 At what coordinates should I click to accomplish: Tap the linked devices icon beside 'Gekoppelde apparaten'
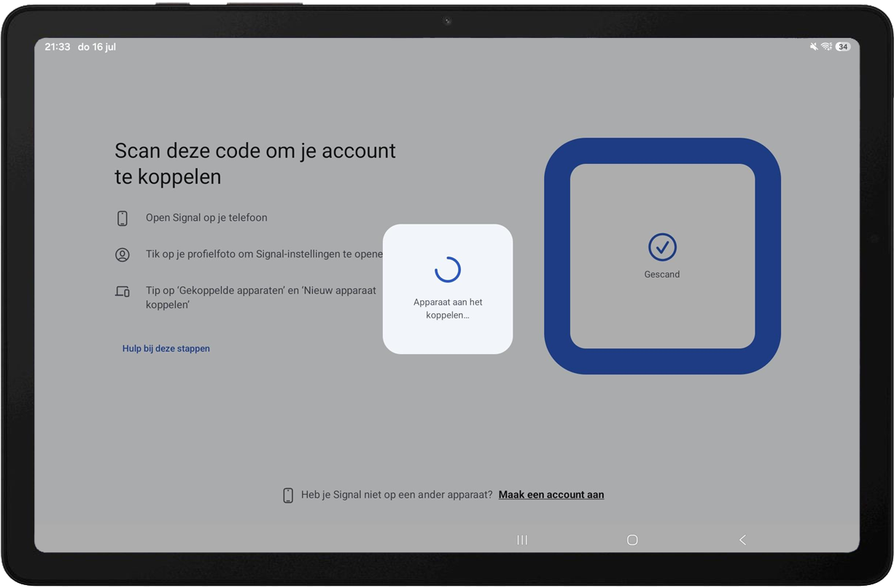[x=123, y=291]
